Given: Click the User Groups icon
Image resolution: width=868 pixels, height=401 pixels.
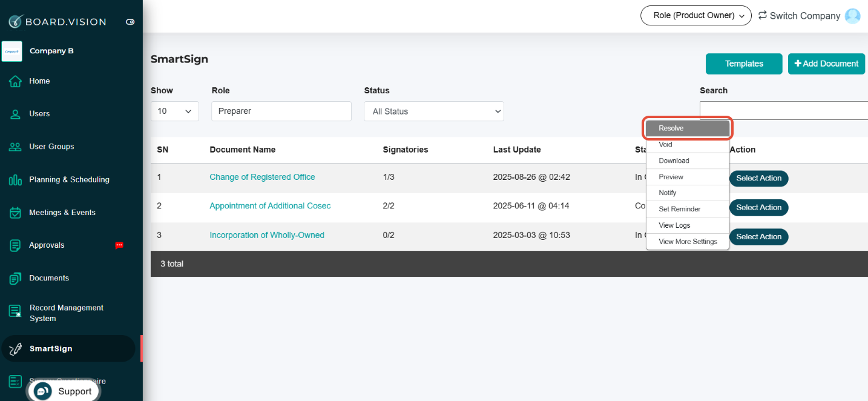Looking at the screenshot, I should coord(15,147).
